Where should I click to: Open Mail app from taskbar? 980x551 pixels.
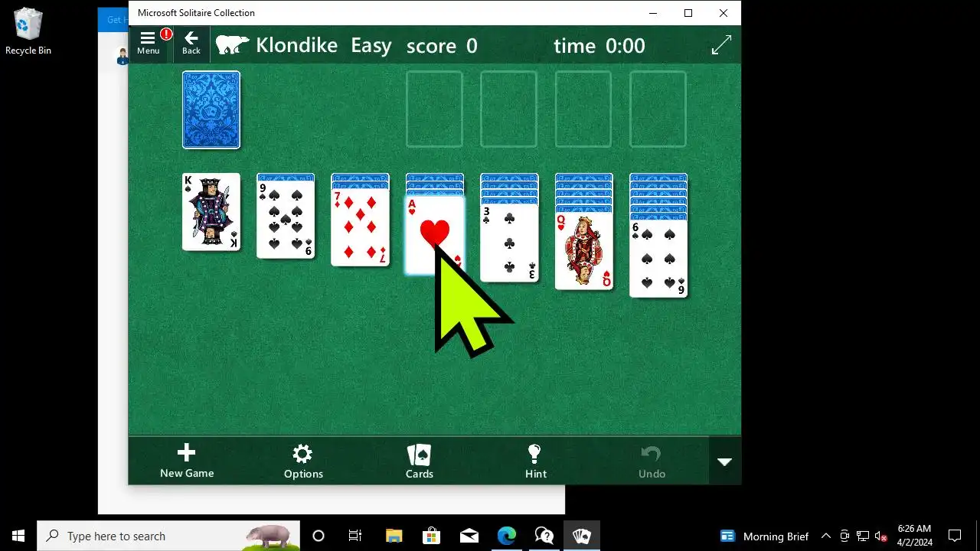click(469, 536)
